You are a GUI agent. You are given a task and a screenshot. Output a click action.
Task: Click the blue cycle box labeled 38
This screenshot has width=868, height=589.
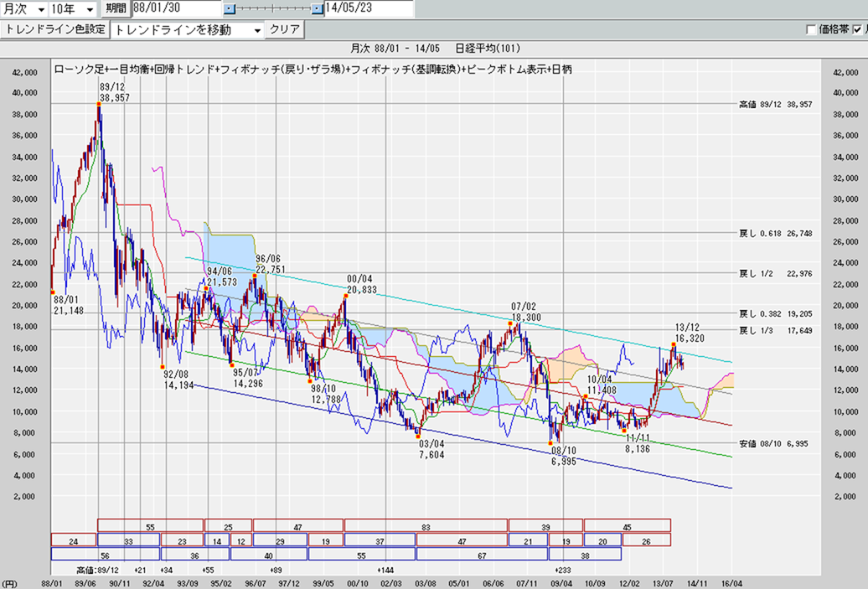585,554
